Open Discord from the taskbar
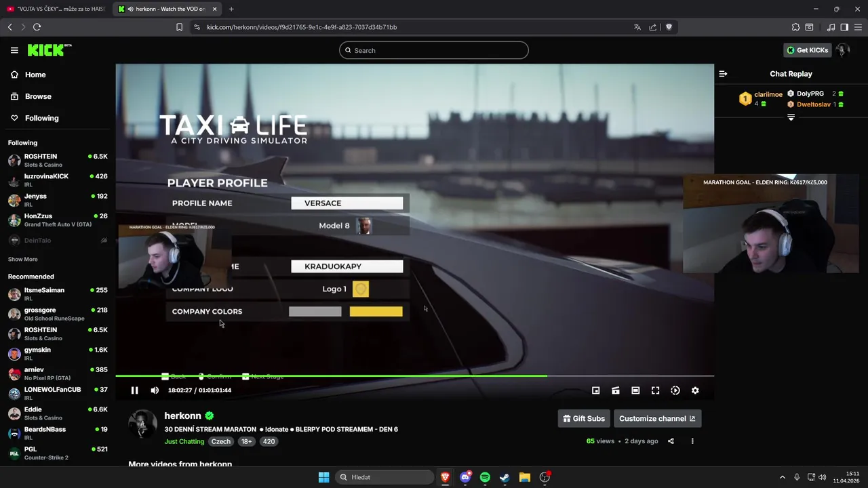 click(x=465, y=477)
